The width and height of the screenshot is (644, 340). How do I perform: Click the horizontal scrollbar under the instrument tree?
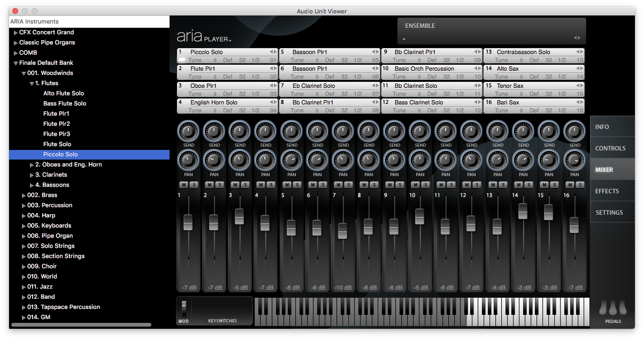[x=81, y=324]
